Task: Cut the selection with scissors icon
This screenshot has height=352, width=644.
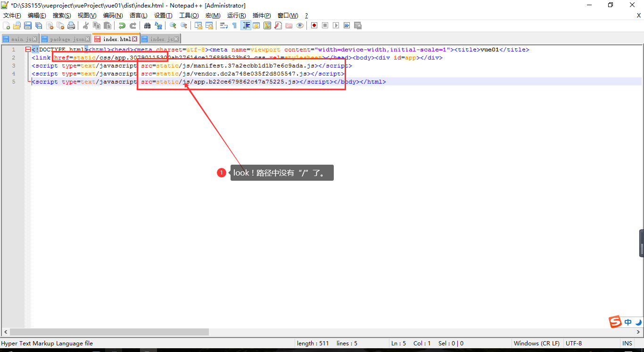Action: pos(86,25)
